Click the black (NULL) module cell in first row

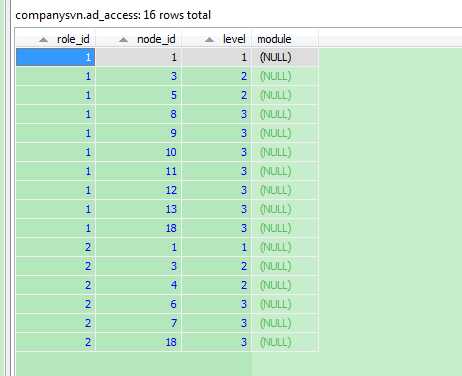click(285, 57)
